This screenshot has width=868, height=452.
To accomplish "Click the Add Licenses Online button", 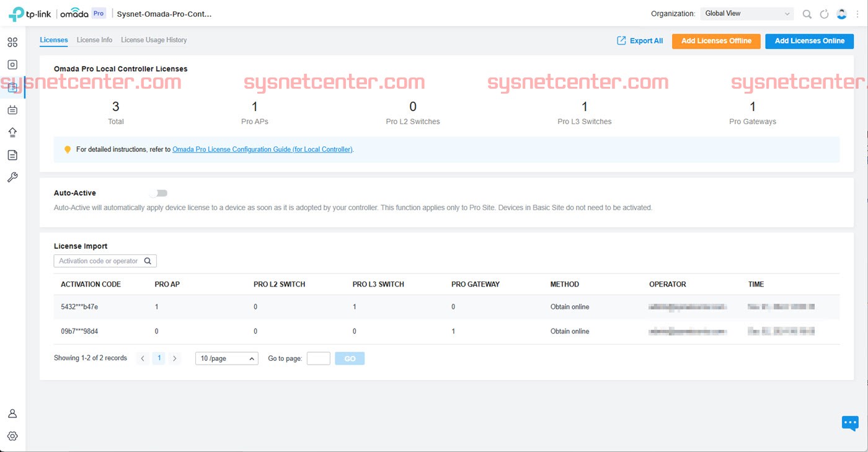I will pyautogui.click(x=810, y=41).
